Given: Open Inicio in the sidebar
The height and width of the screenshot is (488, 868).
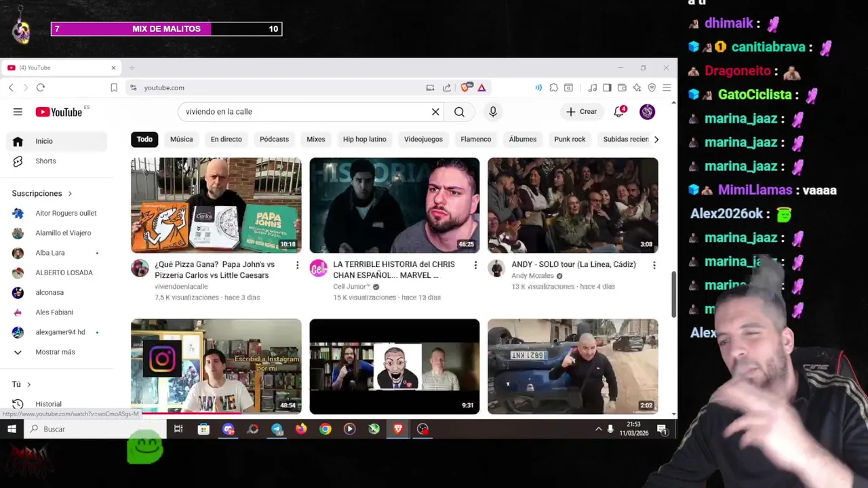Looking at the screenshot, I should (57, 141).
